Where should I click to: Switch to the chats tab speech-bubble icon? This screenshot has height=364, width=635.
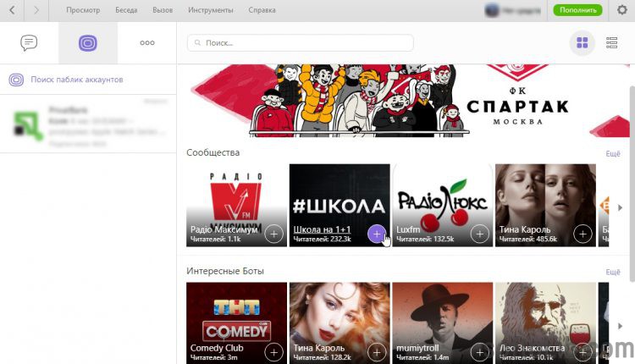tap(29, 42)
